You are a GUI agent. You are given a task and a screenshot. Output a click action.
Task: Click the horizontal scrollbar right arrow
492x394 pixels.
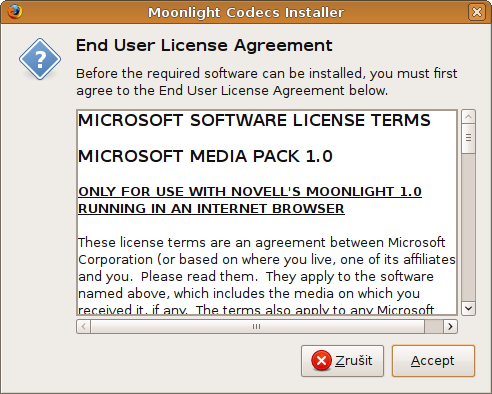pyautogui.click(x=450, y=326)
